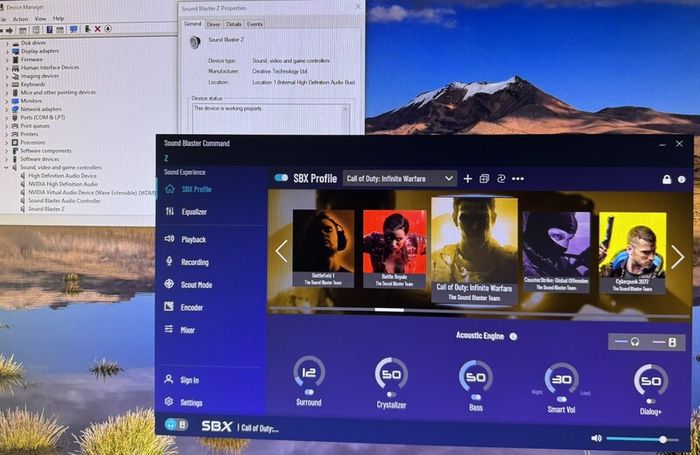Switch to Details tab in Properties
Viewport: 700px width, 455px height.
coord(233,24)
